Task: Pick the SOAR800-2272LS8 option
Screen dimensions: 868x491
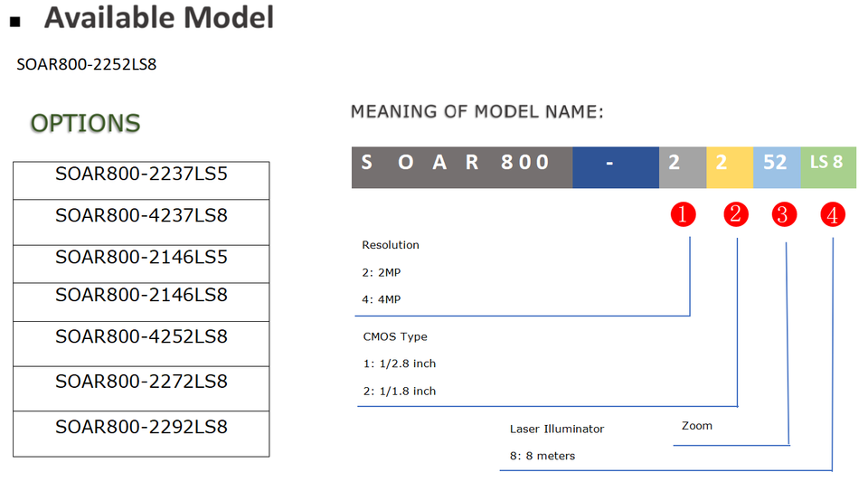Action: tap(141, 382)
